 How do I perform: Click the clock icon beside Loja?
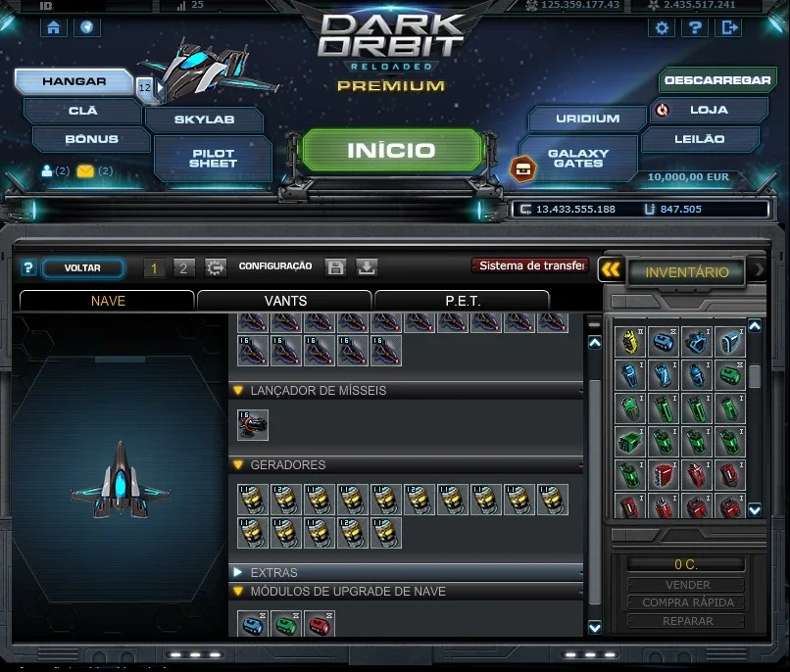pyautogui.click(x=662, y=110)
